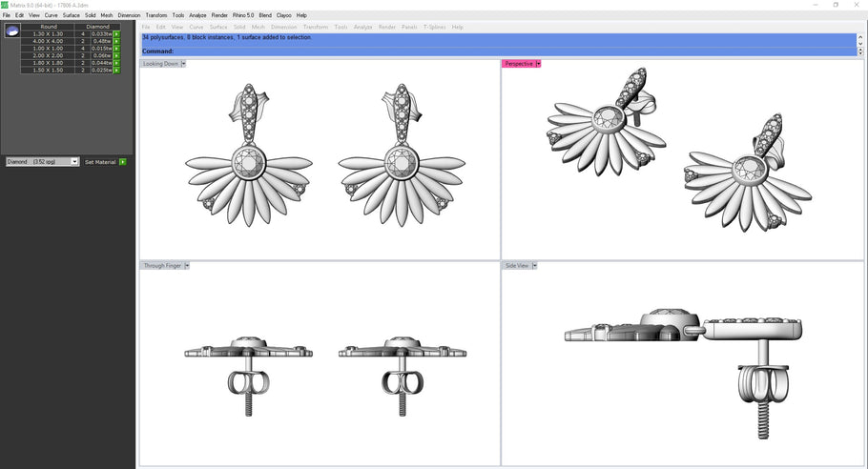The height and width of the screenshot is (469, 868).
Task: Open the Render menu
Action: (219, 15)
